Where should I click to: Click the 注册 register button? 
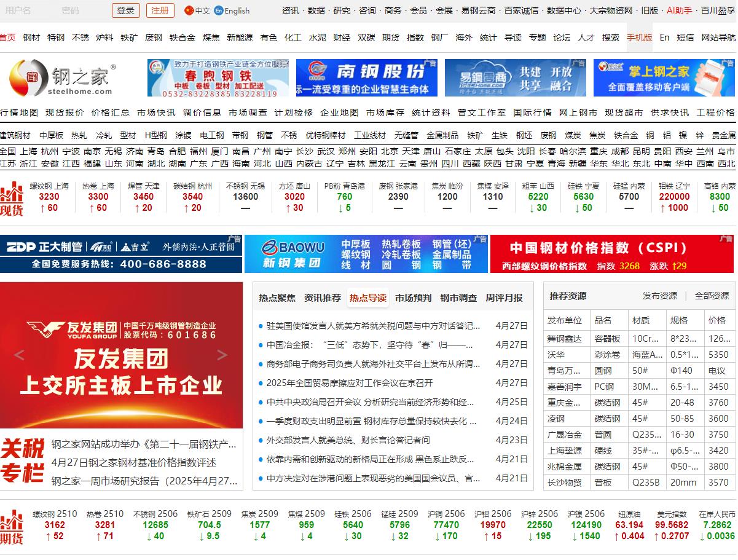point(160,10)
